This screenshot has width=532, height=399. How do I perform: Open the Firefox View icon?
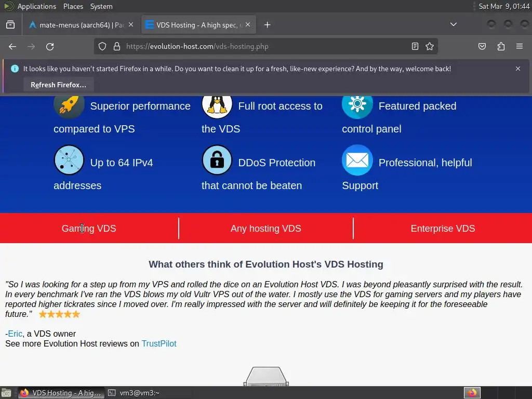tap(10, 25)
